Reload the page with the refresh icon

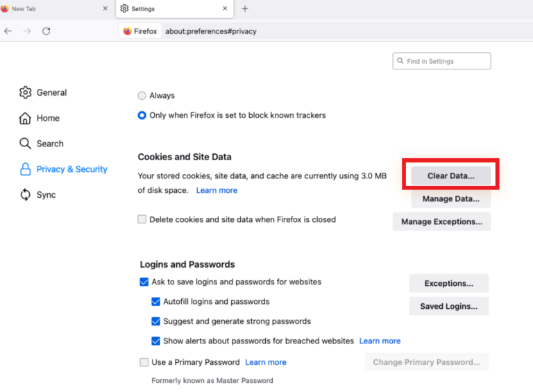click(46, 31)
